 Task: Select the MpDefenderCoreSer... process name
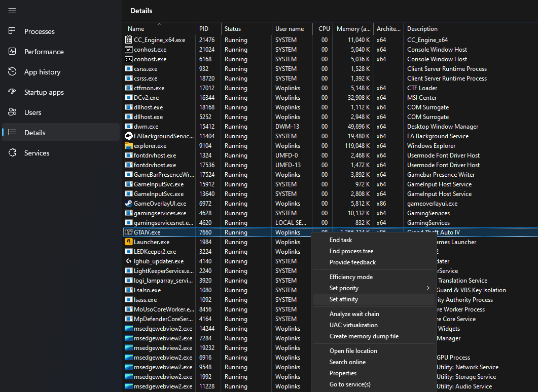163,319
